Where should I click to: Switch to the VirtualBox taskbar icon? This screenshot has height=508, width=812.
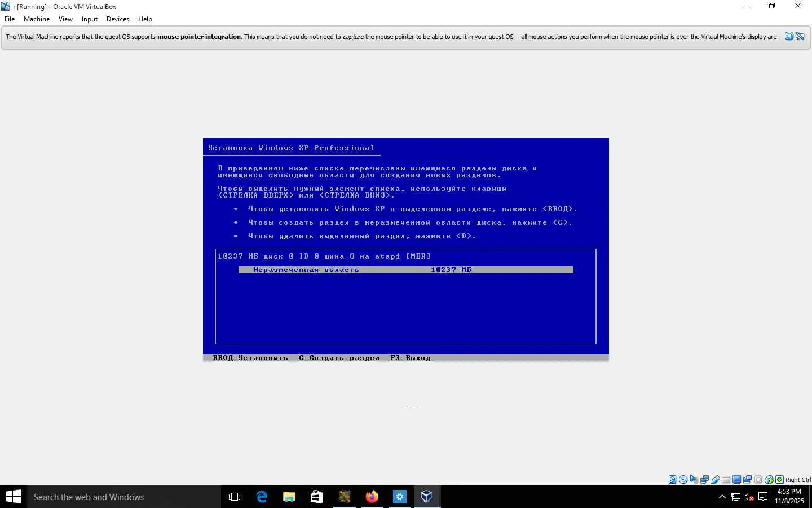click(x=427, y=497)
